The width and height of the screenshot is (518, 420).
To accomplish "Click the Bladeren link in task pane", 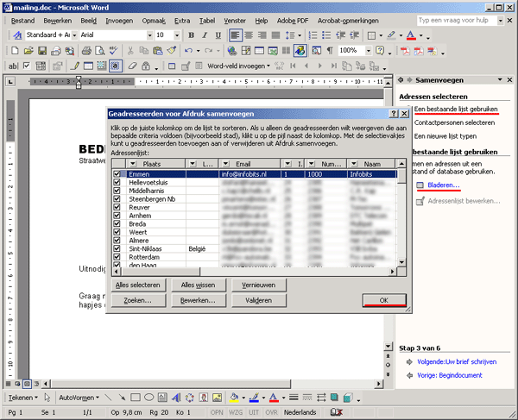I will pos(444,185).
